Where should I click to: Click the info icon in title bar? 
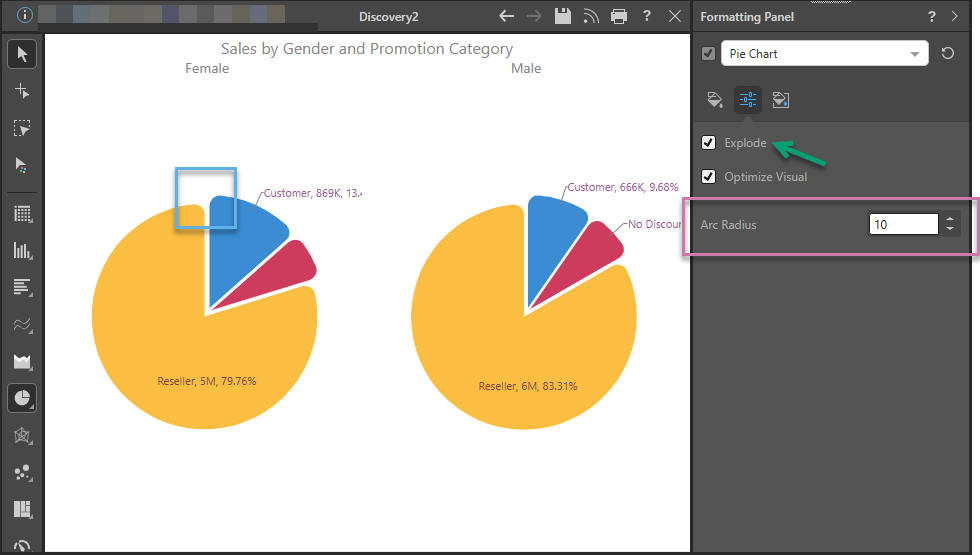[24, 15]
